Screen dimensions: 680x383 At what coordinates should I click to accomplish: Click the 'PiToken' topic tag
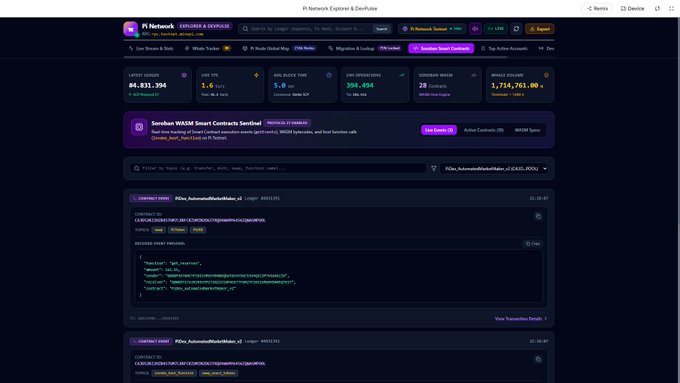(177, 230)
